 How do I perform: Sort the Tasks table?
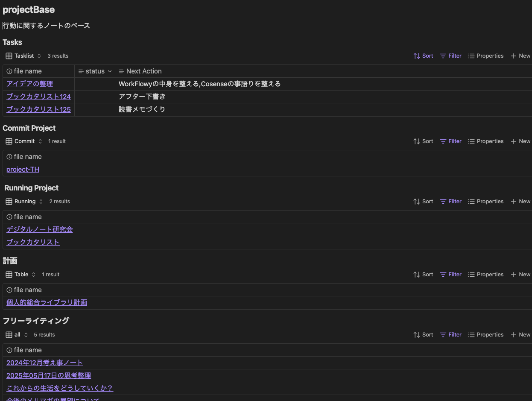tap(423, 56)
